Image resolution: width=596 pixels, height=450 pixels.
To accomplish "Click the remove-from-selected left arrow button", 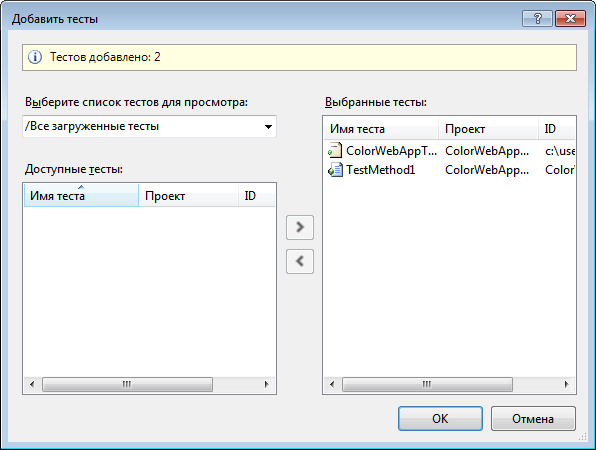I will [300, 261].
